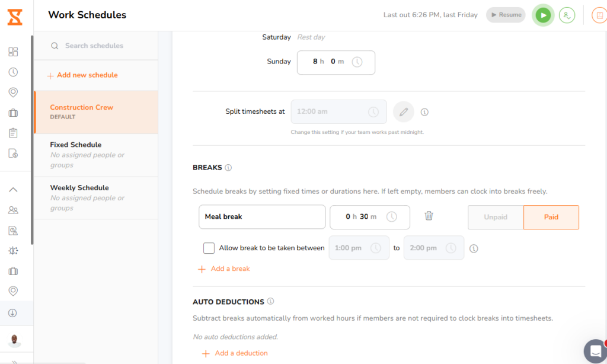Edit the Meal break name field
The image size is (607, 364).
pos(262,217)
